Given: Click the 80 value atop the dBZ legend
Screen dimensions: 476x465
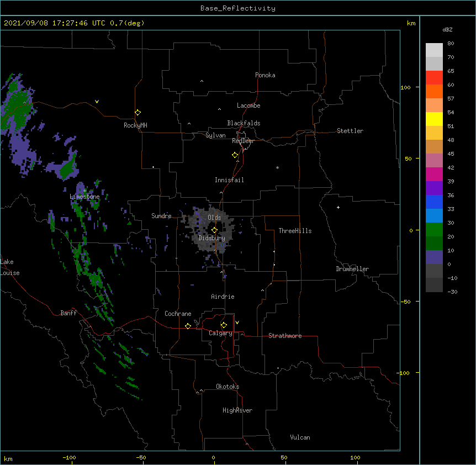Looking at the screenshot, I should tap(451, 44).
